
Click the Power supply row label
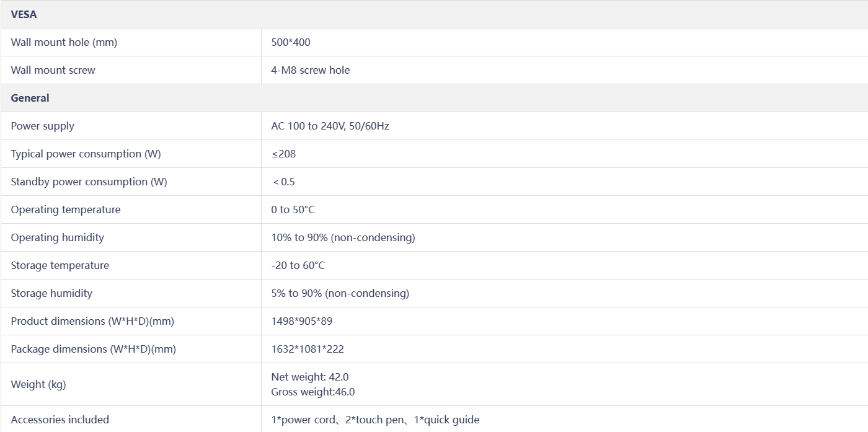(42, 126)
